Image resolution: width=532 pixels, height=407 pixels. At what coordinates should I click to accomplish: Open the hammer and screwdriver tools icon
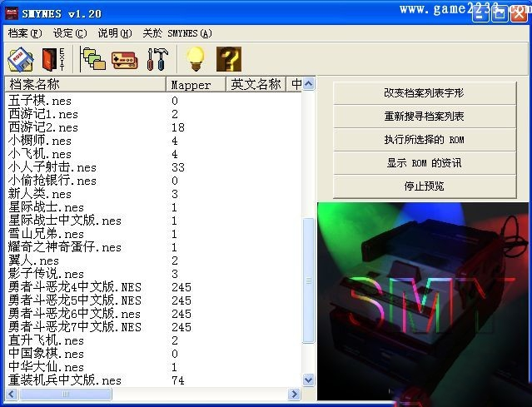pos(157,60)
